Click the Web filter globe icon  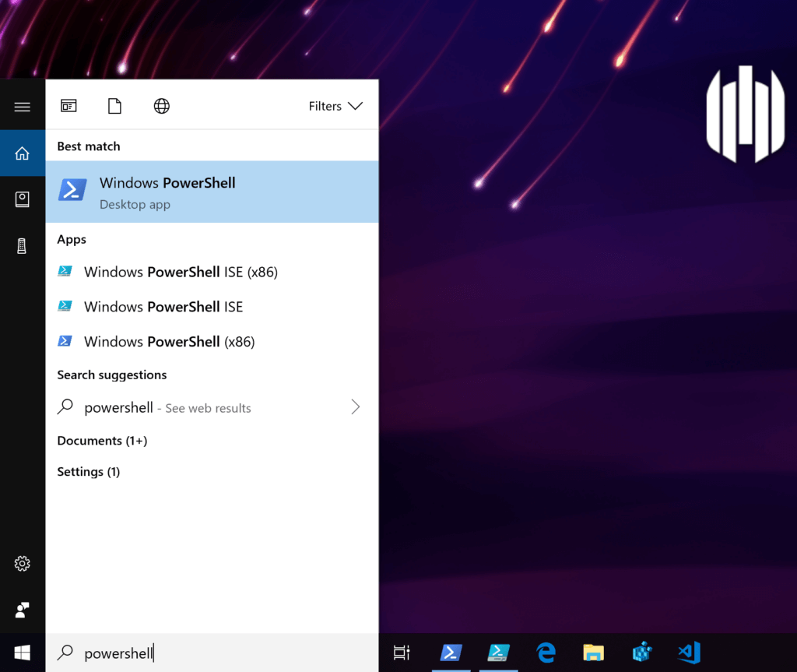click(161, 107)
